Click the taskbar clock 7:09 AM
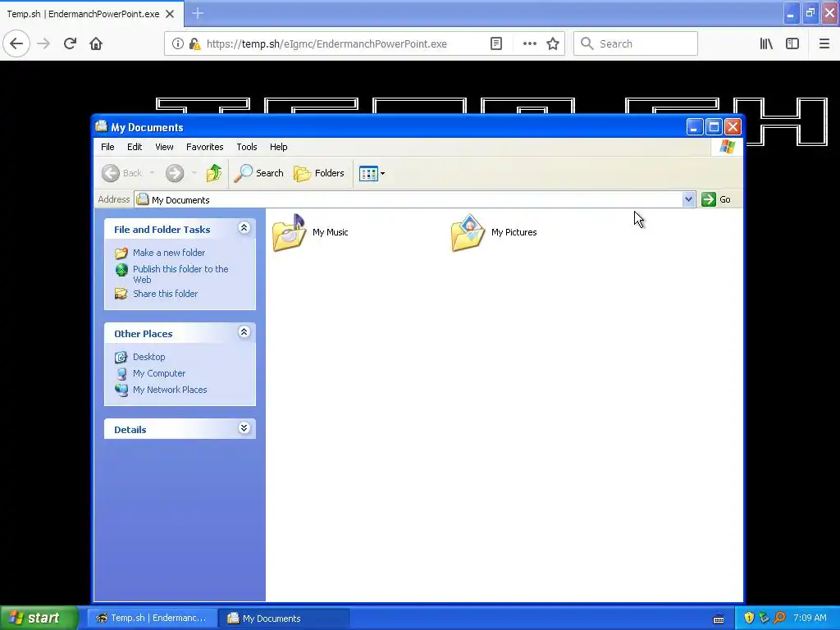Screen dimensions: 840x630 point(810,618)
